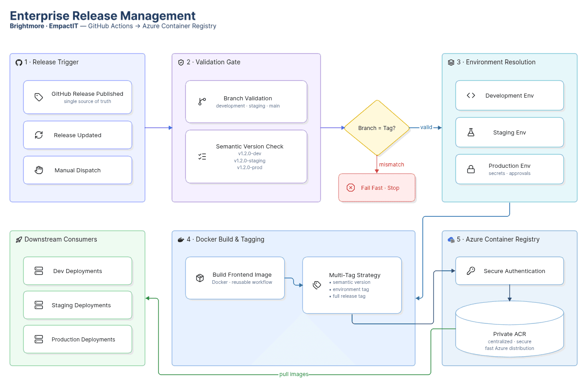Click the 'Branch Validation' label
Viewport: 588px width, 390px height.
(248, 99)
